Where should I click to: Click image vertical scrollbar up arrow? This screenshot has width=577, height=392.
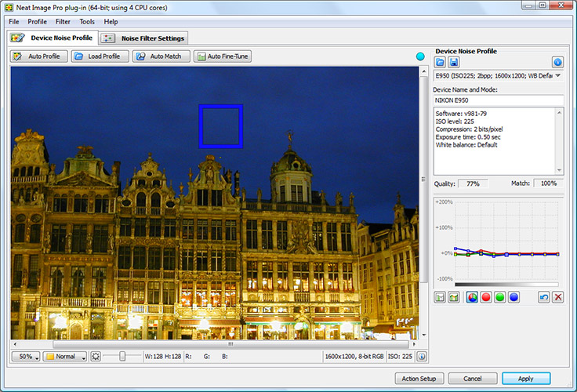[x=424, y=71]
